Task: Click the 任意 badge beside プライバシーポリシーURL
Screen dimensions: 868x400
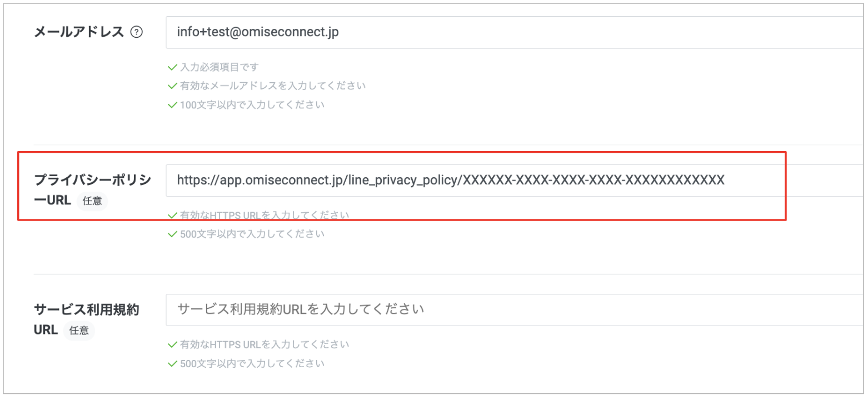Action: coord(91,201)
